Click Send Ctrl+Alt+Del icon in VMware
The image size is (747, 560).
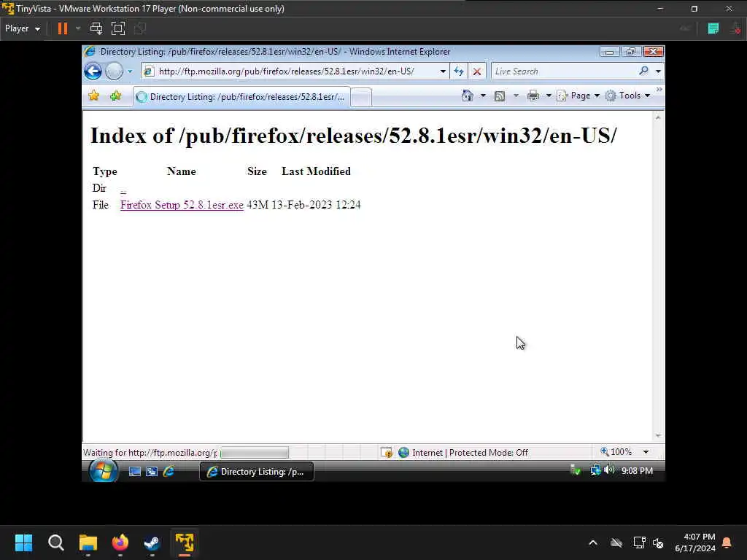pos(96,28)
